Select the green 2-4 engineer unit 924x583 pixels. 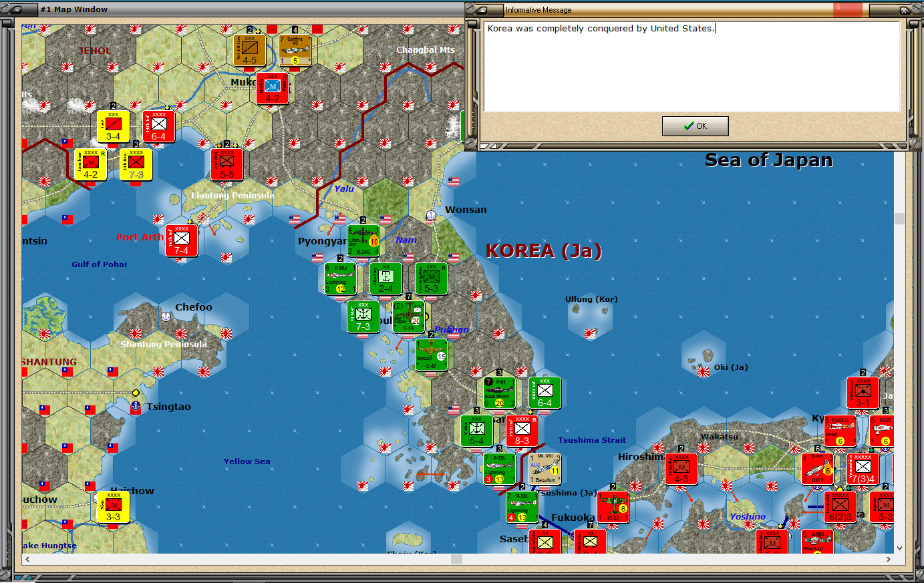[x=386, y=278]
